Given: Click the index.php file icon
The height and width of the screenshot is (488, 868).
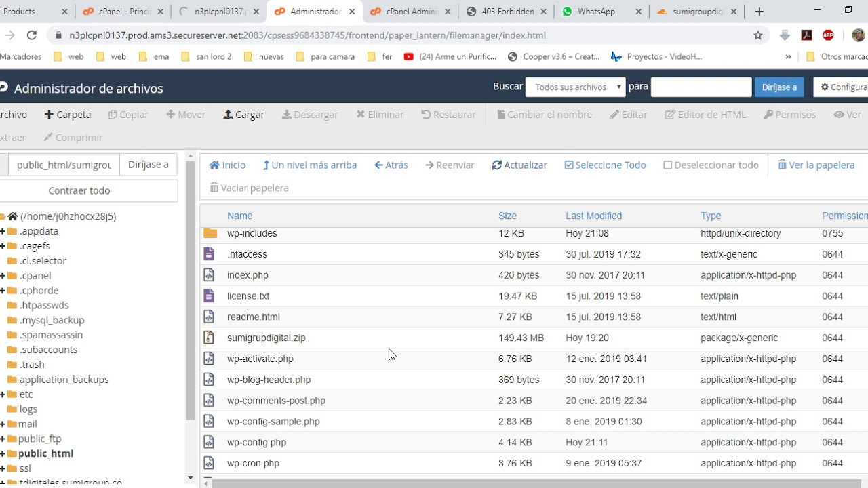Looking at the screenshot, I should point(209,275).
